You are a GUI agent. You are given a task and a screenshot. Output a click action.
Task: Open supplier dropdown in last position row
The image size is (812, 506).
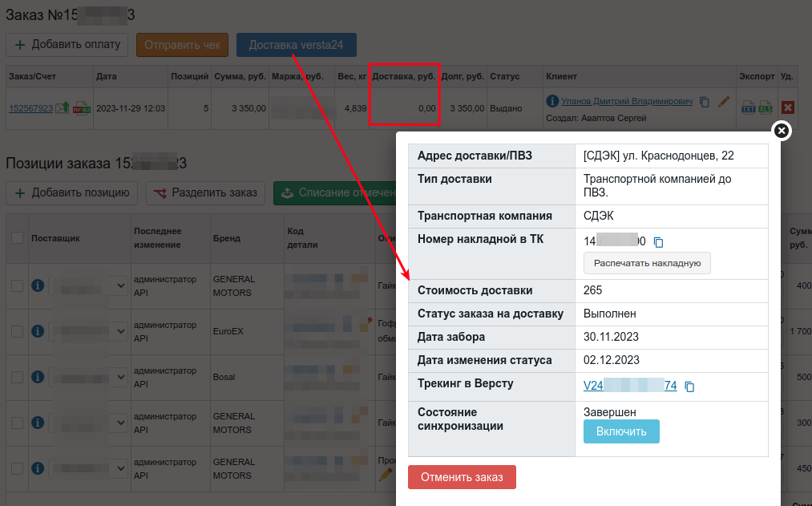point(88,468)
